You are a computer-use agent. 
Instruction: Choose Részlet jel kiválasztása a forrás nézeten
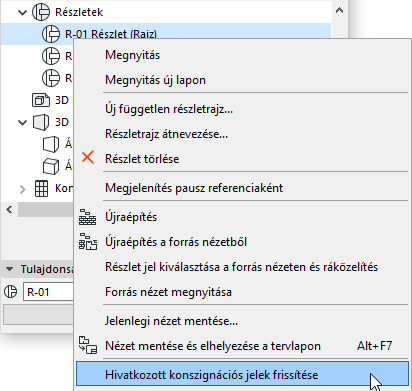(241, 267)
